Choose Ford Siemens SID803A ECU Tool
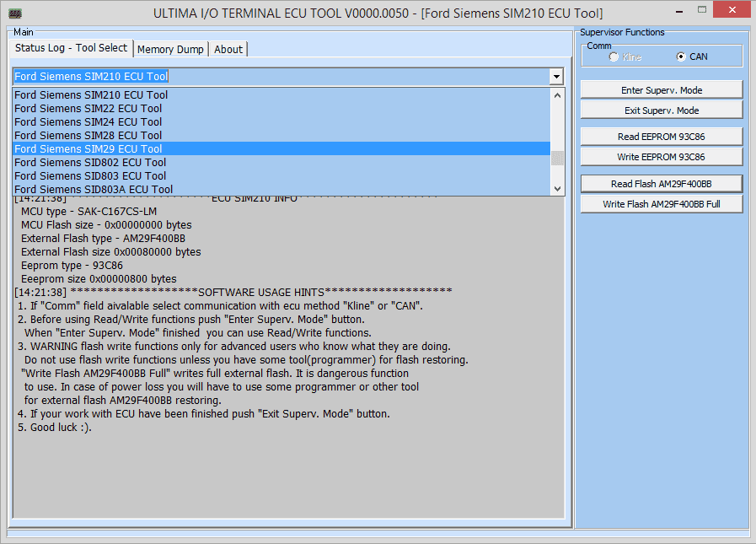This screenshot has width=756, height=544. pos(281,189)
